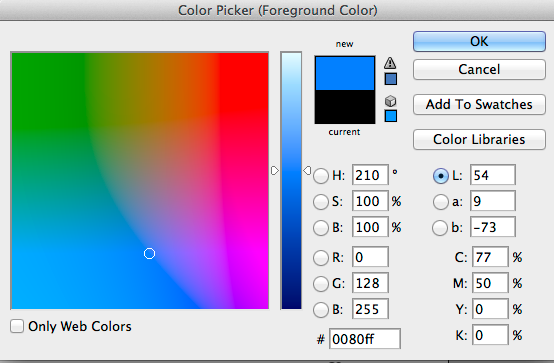Select the Lab b radio button

[440, 228]
